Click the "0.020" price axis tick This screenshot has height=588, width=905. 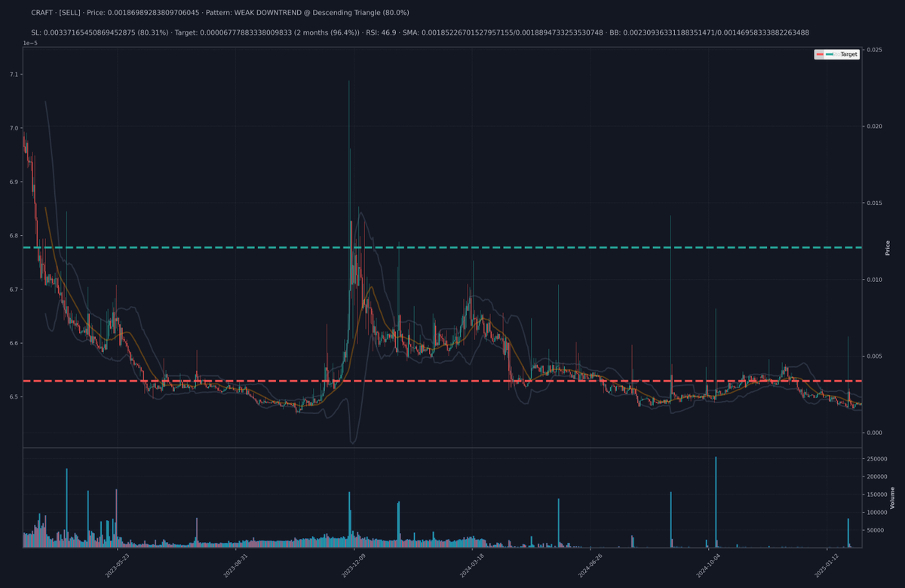click(874, 127)
